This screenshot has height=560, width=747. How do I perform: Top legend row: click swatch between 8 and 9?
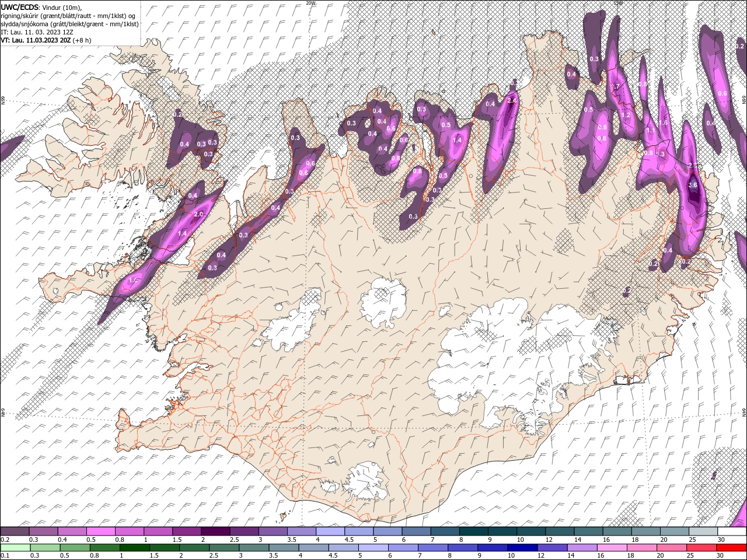pyautogui.click(x=474, y=531)
